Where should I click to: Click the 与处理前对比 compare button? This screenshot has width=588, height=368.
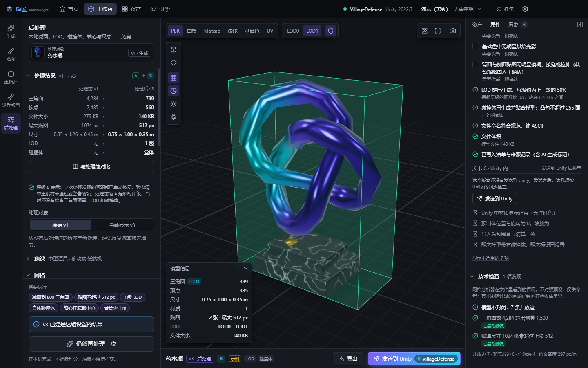(x=91, y=166)
